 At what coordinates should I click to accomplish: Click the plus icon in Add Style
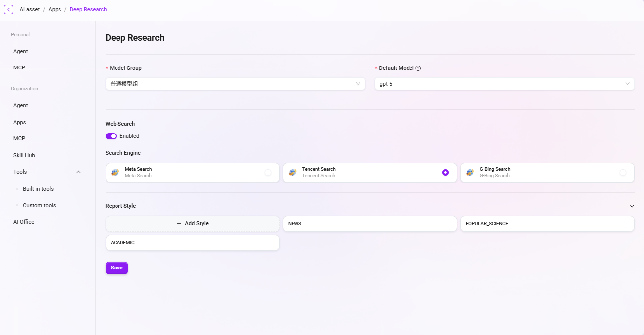179,224
